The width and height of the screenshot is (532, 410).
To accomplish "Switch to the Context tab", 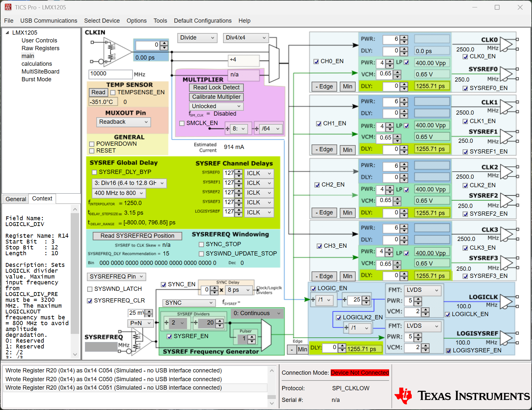I will point(42,199).
